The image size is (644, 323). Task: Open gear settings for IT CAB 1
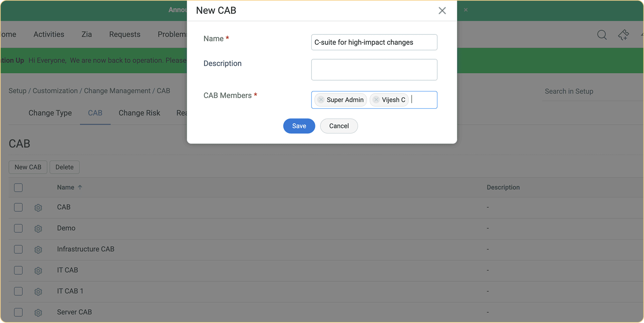38,291
